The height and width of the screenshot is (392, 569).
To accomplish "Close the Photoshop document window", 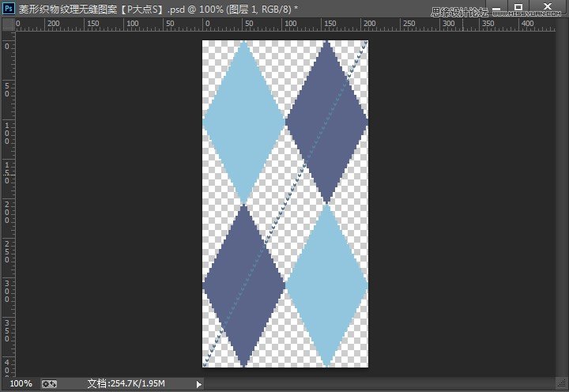I will pyautogui.click(x=548, y=6).
